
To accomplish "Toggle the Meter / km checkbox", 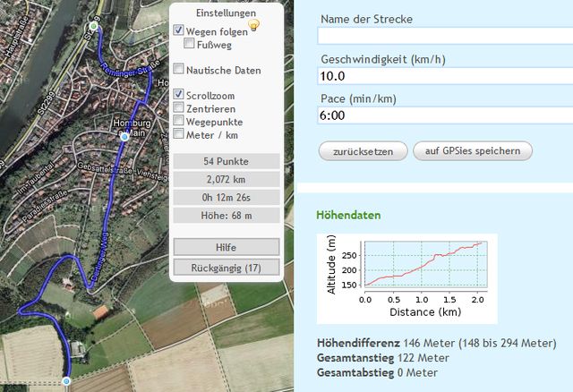I will point(179,134).
